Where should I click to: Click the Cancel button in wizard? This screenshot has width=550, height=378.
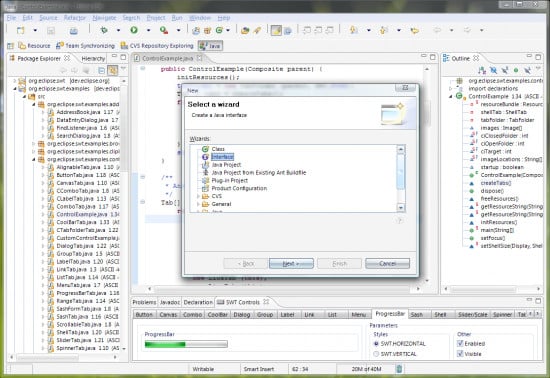pos(387,264)
